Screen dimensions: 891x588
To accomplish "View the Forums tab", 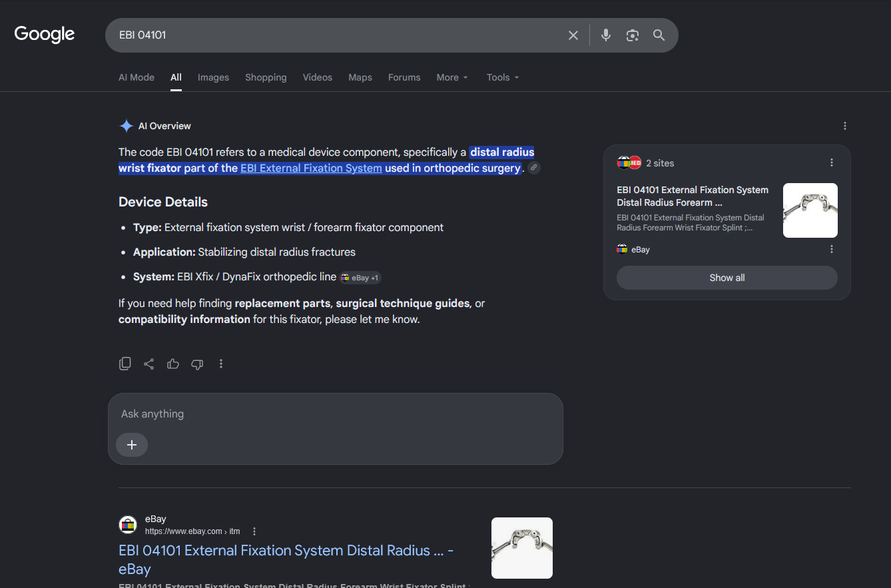I will (x=404, y=77).
